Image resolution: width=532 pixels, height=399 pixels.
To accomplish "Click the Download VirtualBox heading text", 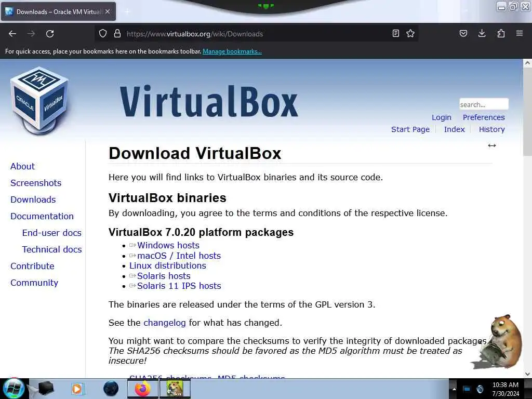I will point(195,153).
